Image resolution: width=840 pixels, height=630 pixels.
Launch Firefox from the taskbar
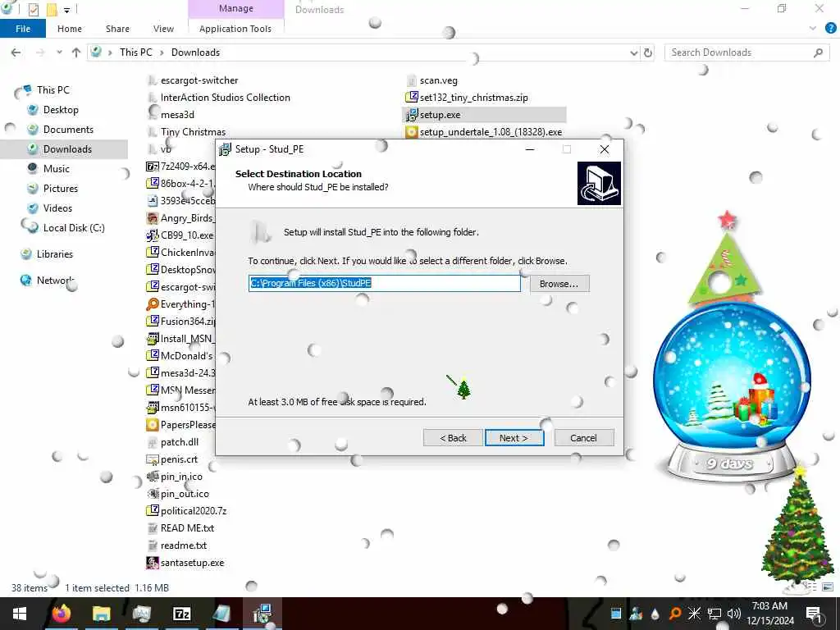[61, 614]
